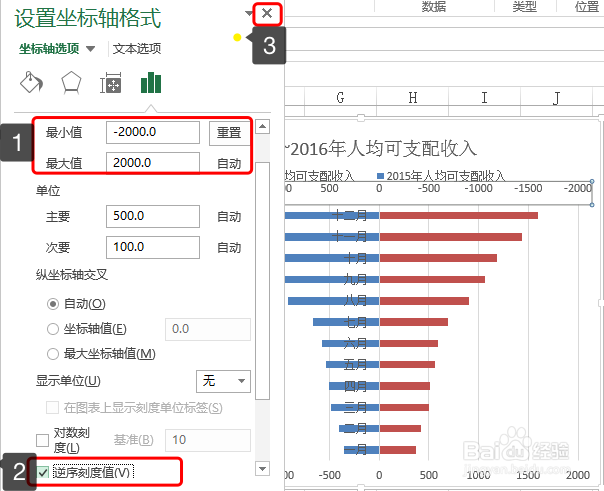Click the blue legend marker for 2015年
This screenshot has height=491, width=604.
pyautogui.click(x=381, y=176)
